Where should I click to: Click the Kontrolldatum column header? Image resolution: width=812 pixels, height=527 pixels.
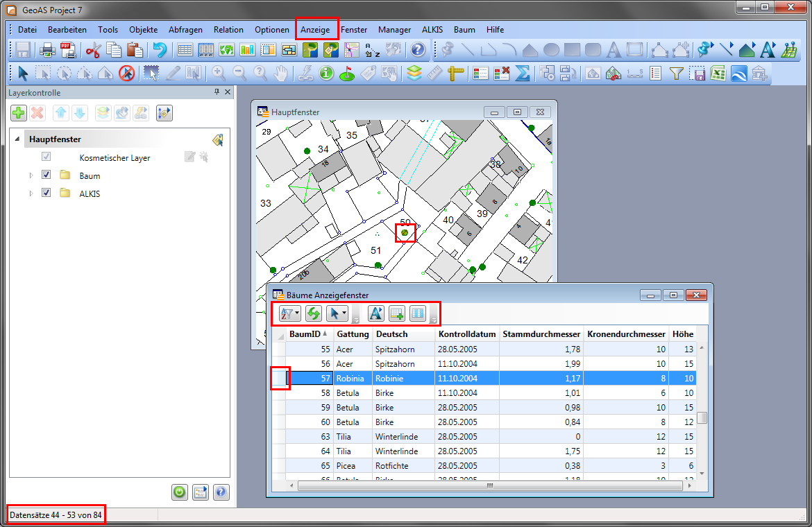(x=467, y=334)
